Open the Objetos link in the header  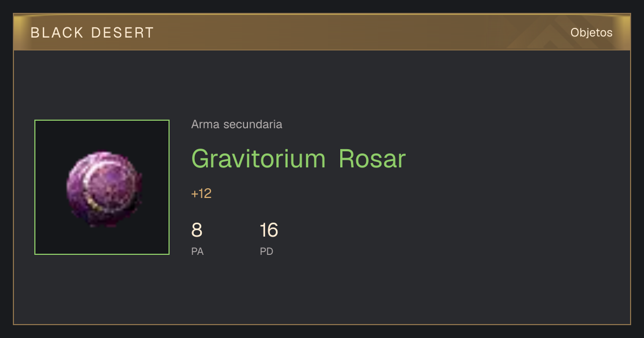591,32
